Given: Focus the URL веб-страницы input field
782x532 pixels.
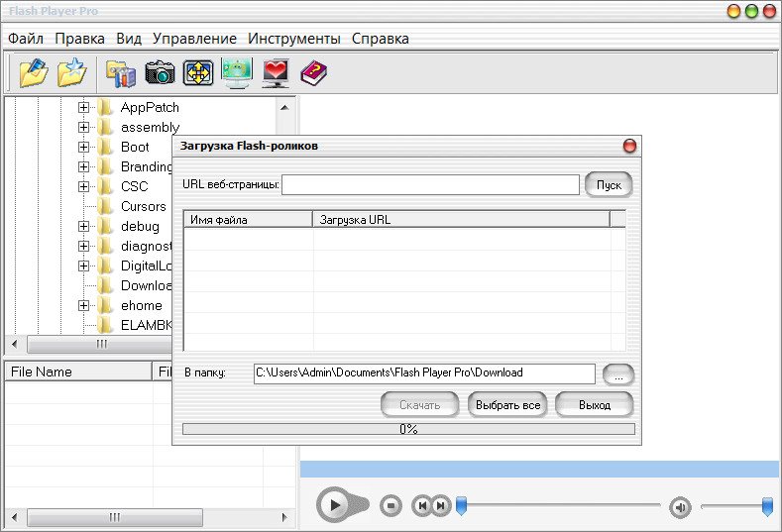Looking at the screenshot, I should pyautogui.click(x=430, y=184).
